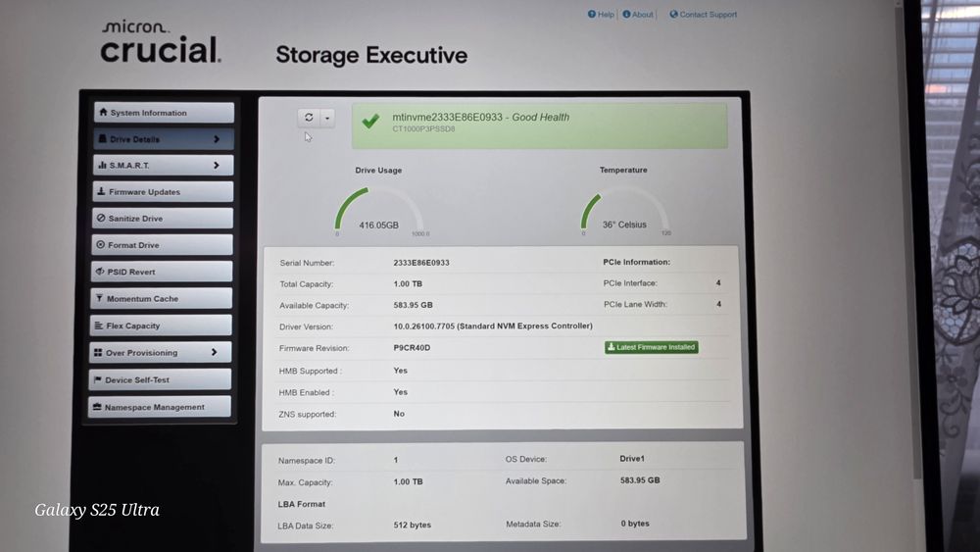The height and width of the screenshot is (552, 980).
Task: Open Contact Support link
Action: pos(709,15)
